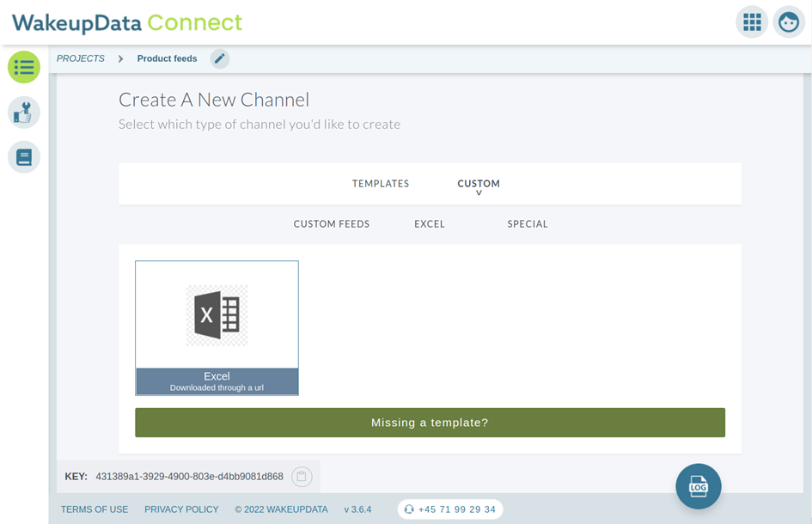Open the EXCEL sub-tab

tap(430, 223)
